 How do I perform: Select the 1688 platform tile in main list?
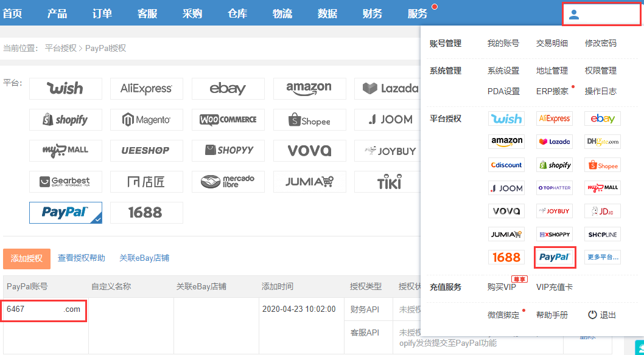(147, 213)
